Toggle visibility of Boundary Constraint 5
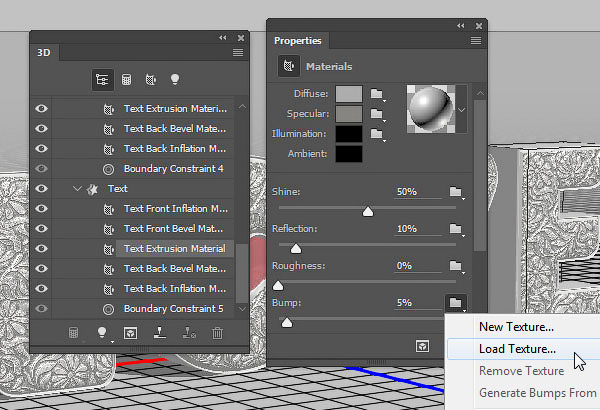Image resolution: width=600 pixels, height=410 pixels. 41,309
